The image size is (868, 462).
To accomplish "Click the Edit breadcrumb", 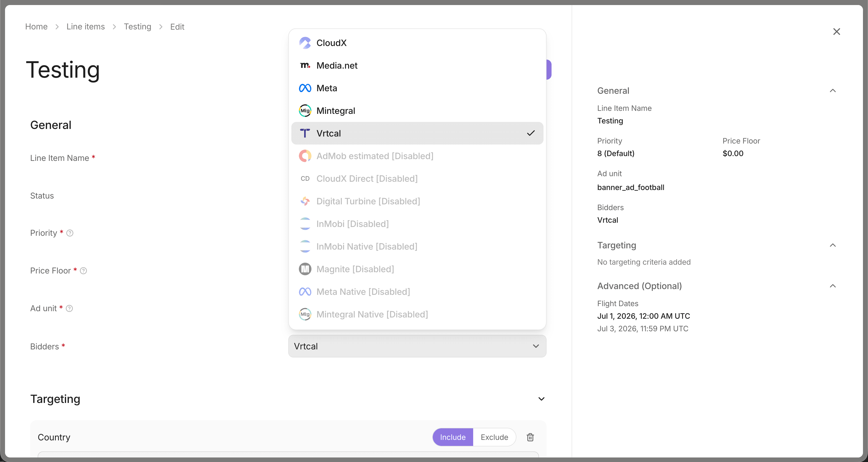I will tap(177, 27).
